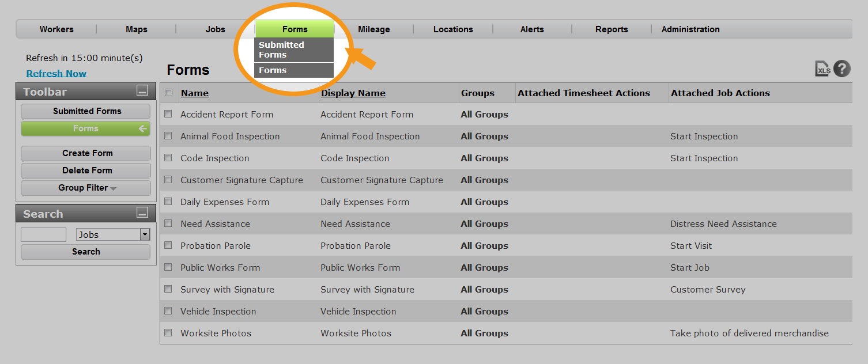Tick the Worksite Photos checkbox
868x364 pixels.
168,333
